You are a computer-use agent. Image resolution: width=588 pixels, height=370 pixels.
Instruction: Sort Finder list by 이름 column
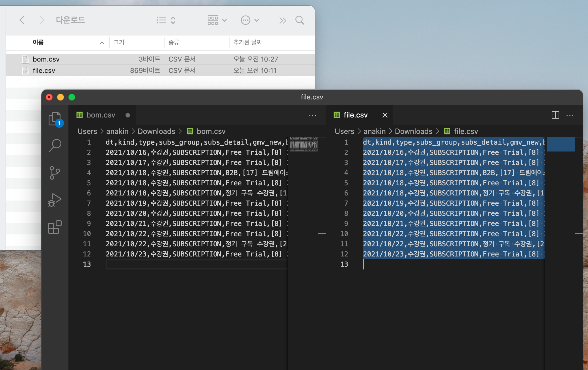[x=38, y=42]
